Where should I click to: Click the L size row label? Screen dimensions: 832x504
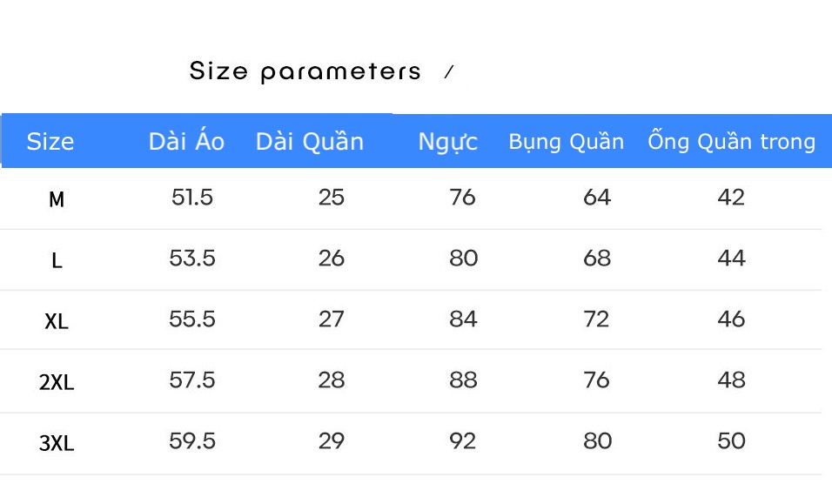(x=57, y=260)
